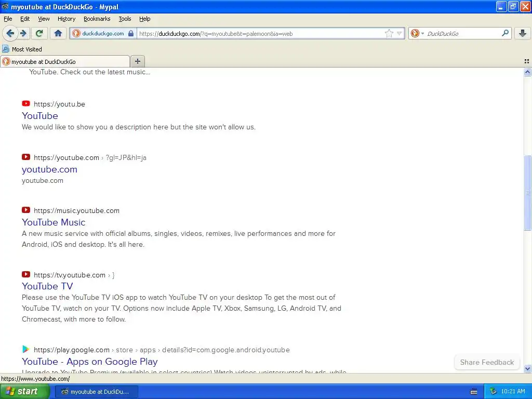Open the Help menu
The image size is (532, 399).
click(144, 19)
